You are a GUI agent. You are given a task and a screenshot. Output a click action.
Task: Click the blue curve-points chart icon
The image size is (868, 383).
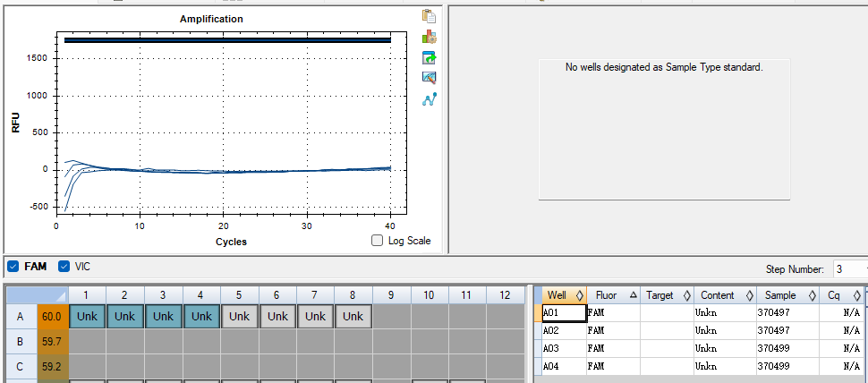[429, 99]
